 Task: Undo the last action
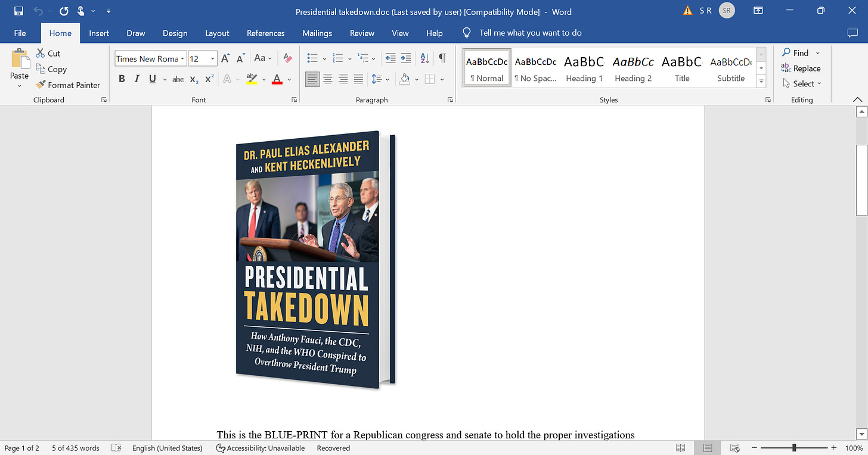tap(39, 11)
